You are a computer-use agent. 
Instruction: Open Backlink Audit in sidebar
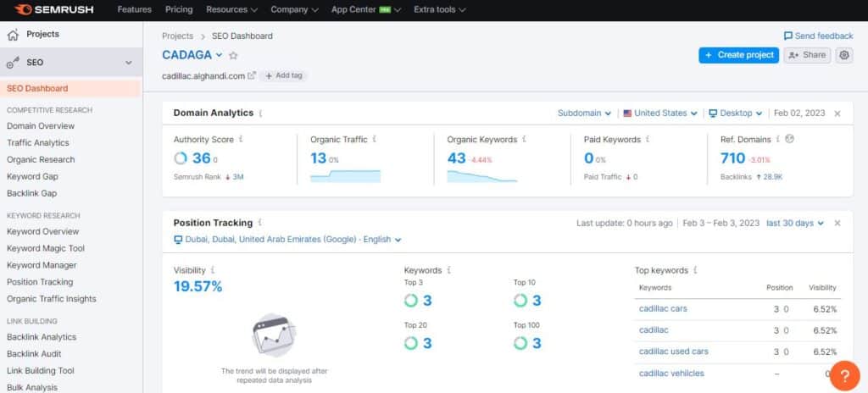click(34, 354)
